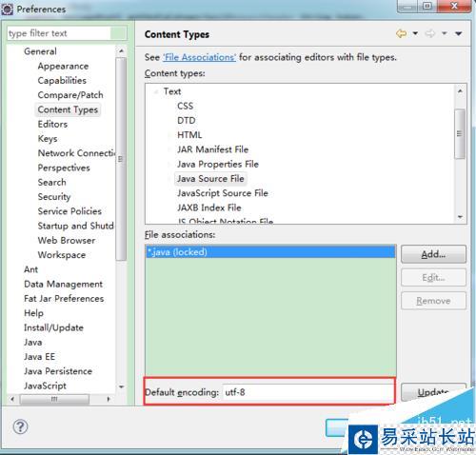Viewport: 476px width, 455px height.
Task: Click the Default encoding text field
Action: tap(308, 392)
